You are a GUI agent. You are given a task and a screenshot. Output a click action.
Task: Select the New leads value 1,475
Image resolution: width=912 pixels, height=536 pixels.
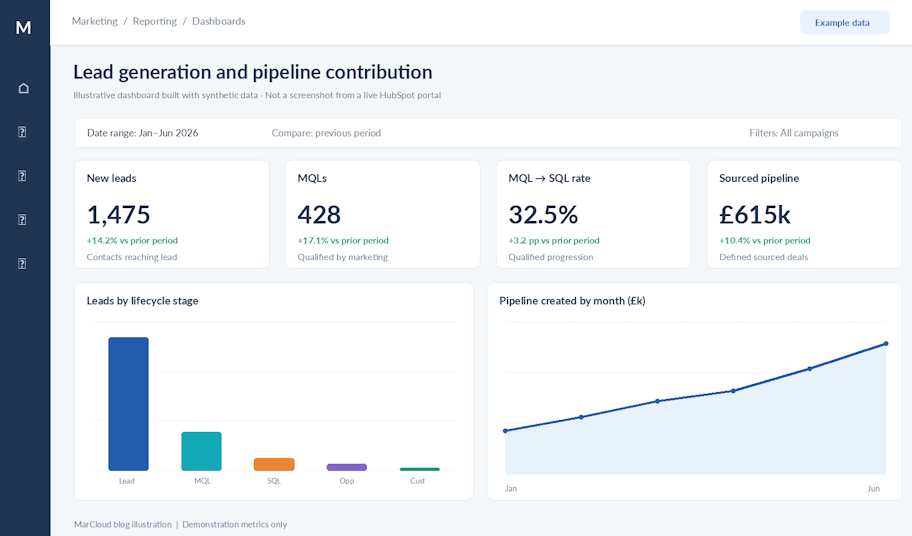[119, 215]
